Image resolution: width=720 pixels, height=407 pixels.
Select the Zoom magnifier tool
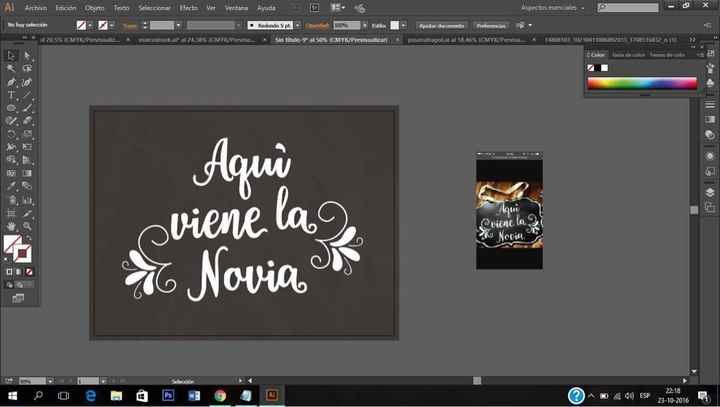click(27, 226)
